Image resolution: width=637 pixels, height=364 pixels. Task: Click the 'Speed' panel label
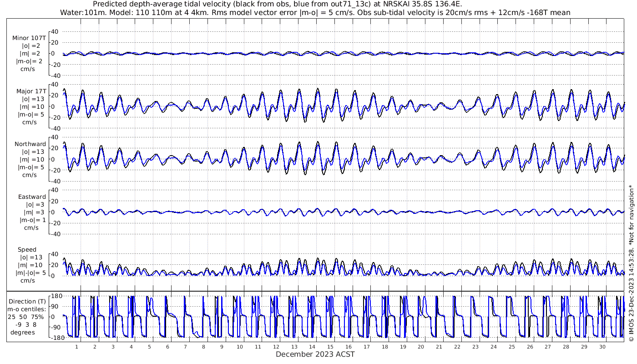click(27, 250)
